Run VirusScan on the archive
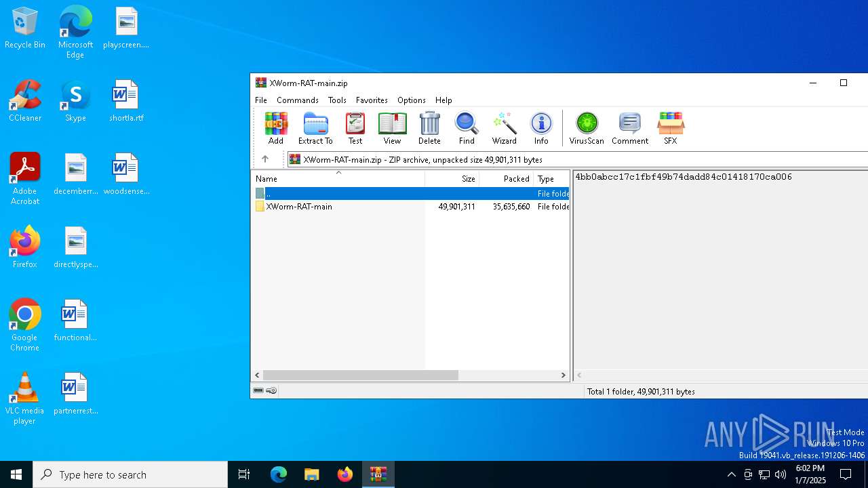Viewport: 868px width, 488px height. [x=587, y=129]
